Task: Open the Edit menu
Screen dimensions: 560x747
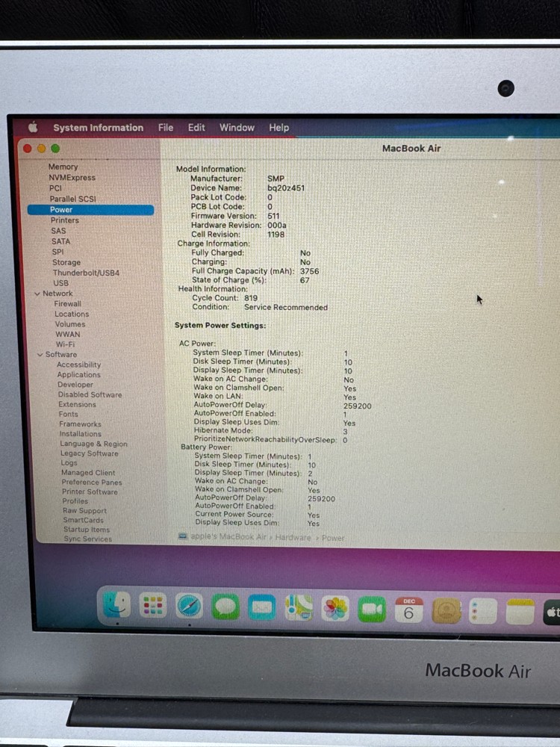Action: pos(196,127)
